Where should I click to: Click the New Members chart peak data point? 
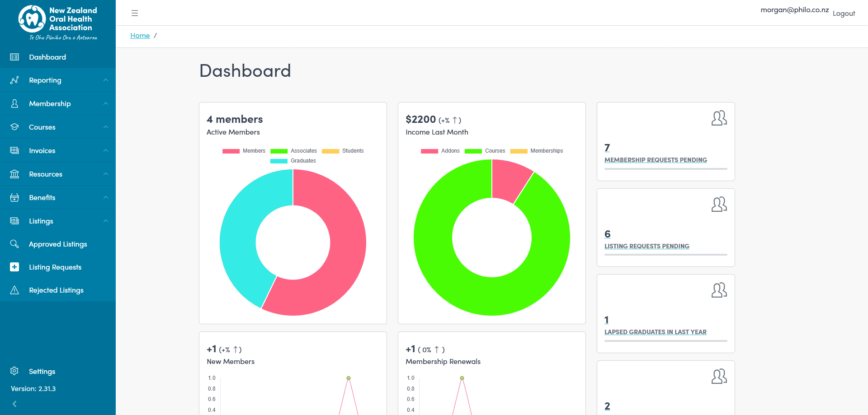pyautogui.click(x=349, y=378)
